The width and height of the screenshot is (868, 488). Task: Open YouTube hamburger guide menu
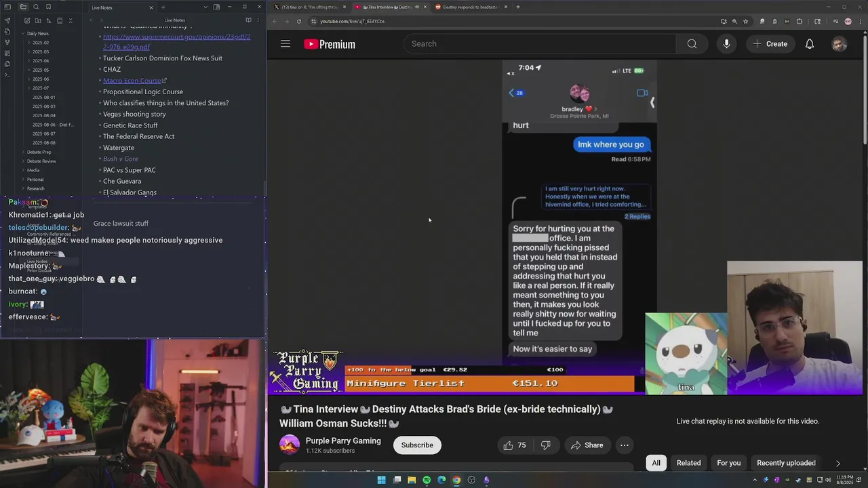point(285,44)
